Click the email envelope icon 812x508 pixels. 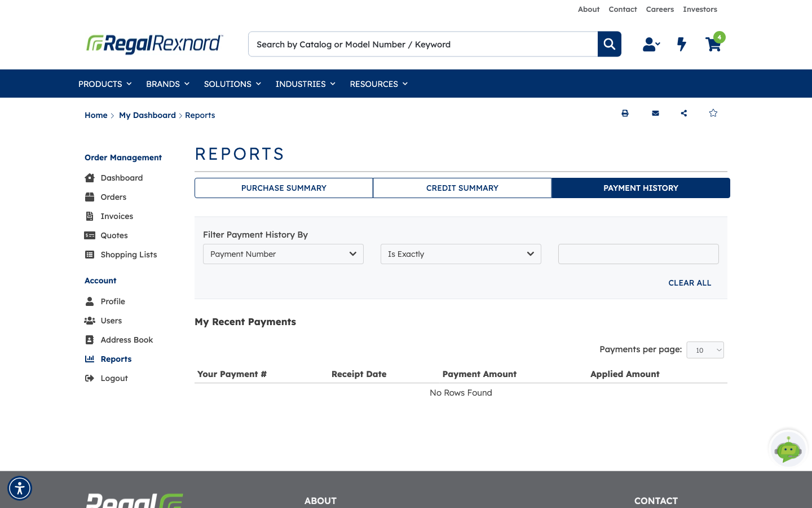[655, 113]
